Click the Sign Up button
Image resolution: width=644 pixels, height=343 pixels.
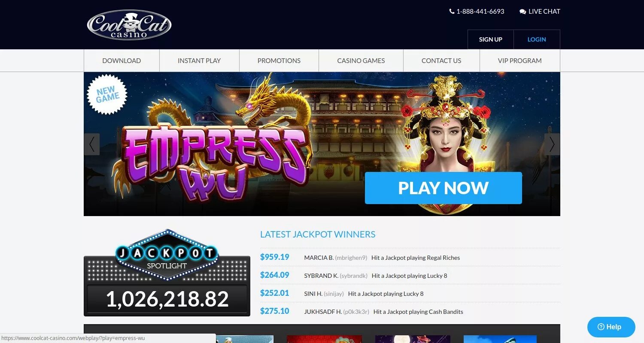pos(491,39)
